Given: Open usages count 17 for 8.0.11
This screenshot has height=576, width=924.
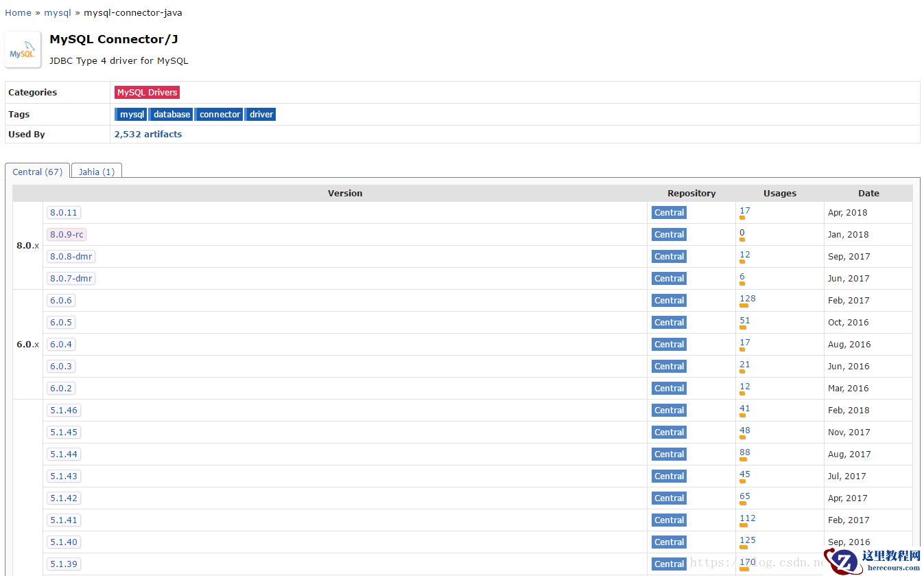Looking at the screenshot, I should point(745,211).
